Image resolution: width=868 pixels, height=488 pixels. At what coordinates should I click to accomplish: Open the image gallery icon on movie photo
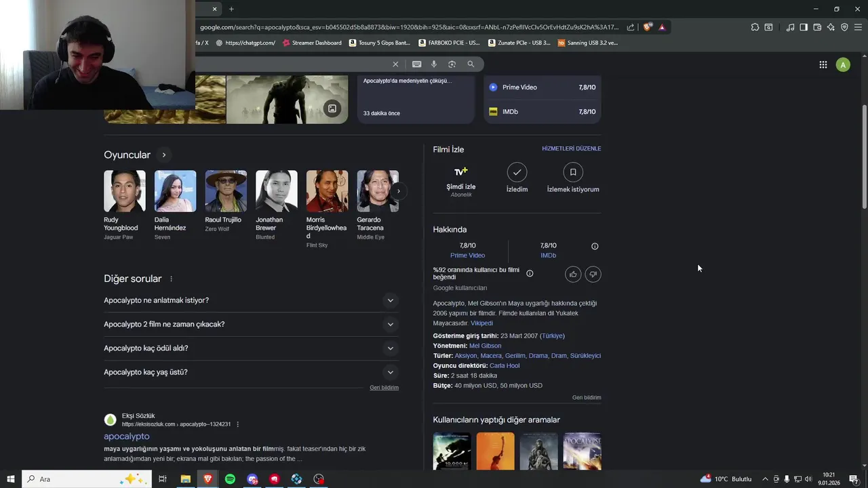[x=332, y=108]
